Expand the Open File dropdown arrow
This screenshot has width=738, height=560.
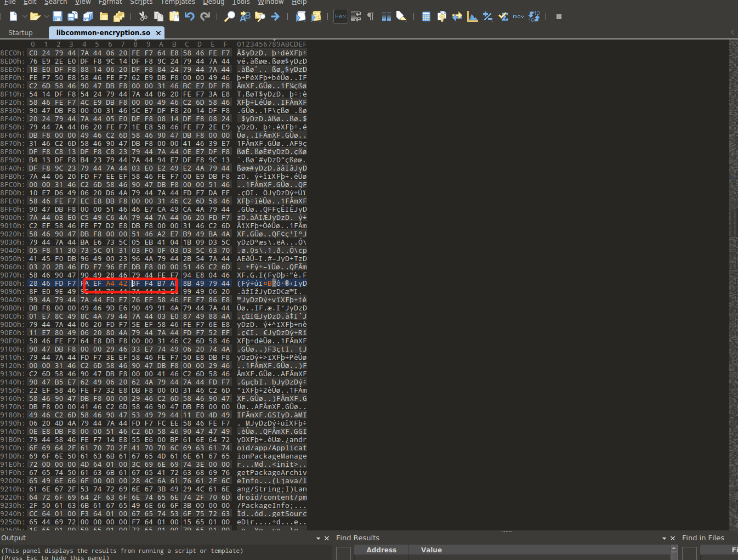(46, 16)
